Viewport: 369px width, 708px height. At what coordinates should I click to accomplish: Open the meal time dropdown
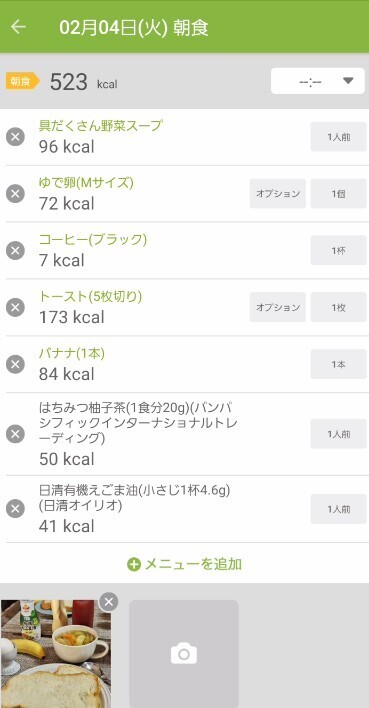click(318, 81)
